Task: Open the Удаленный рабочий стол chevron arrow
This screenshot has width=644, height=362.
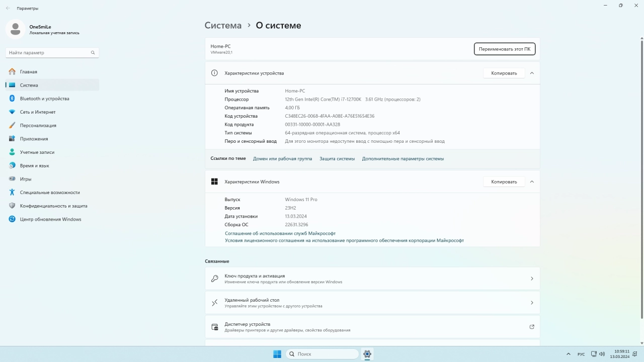Action: tap(532, 303)
